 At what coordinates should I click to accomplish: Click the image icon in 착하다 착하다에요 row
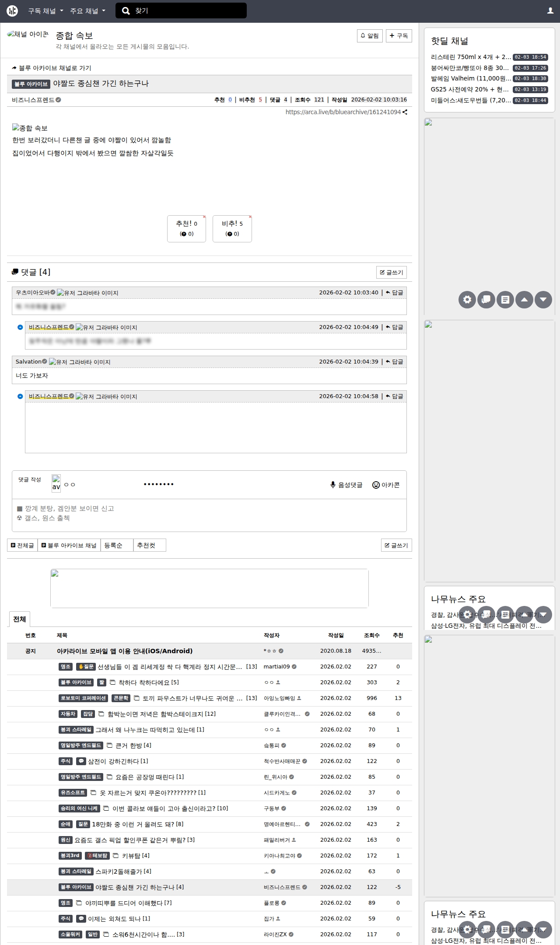112,682
